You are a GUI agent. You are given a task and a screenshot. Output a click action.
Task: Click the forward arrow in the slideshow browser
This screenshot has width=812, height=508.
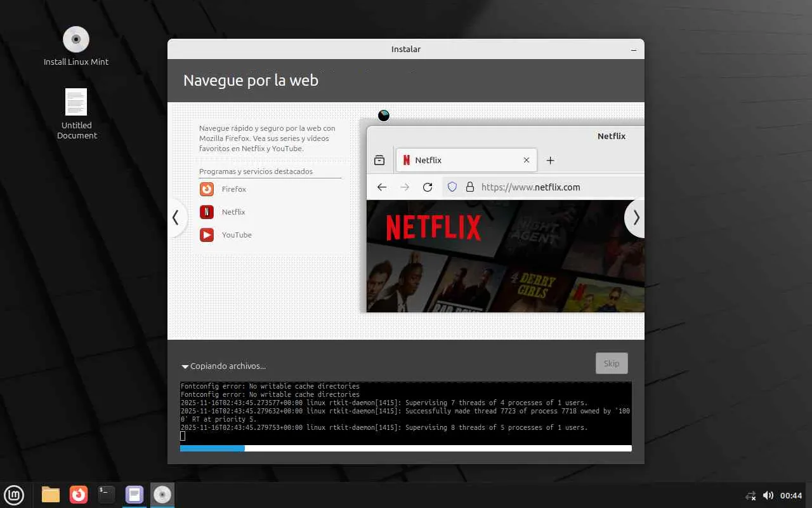405,187
